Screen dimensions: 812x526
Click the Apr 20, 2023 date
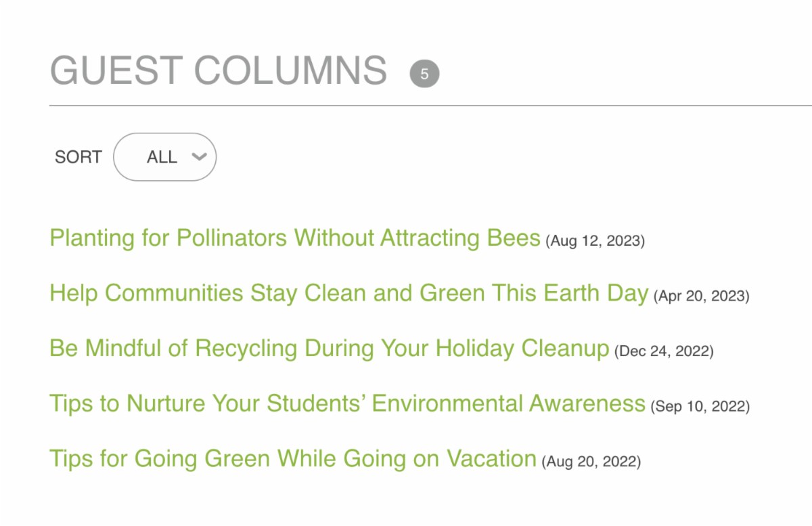(702, 296)
